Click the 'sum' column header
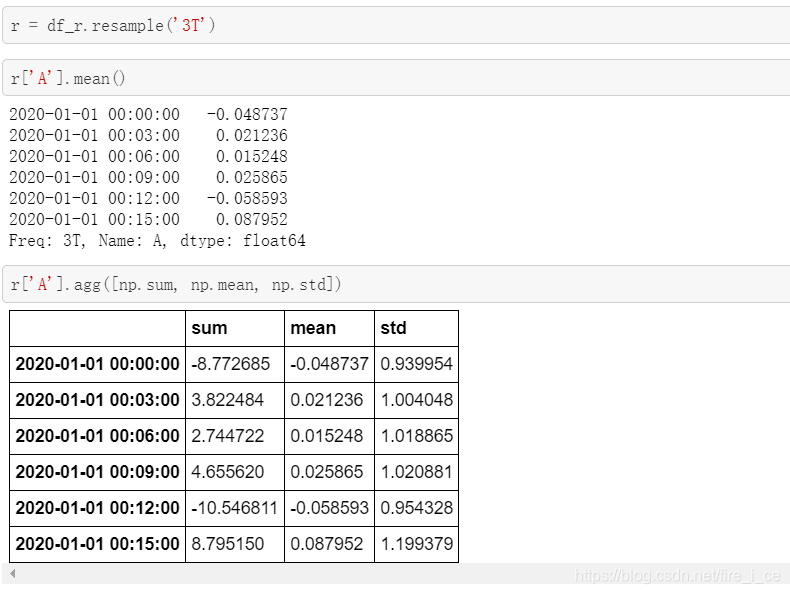 (235, 328)
